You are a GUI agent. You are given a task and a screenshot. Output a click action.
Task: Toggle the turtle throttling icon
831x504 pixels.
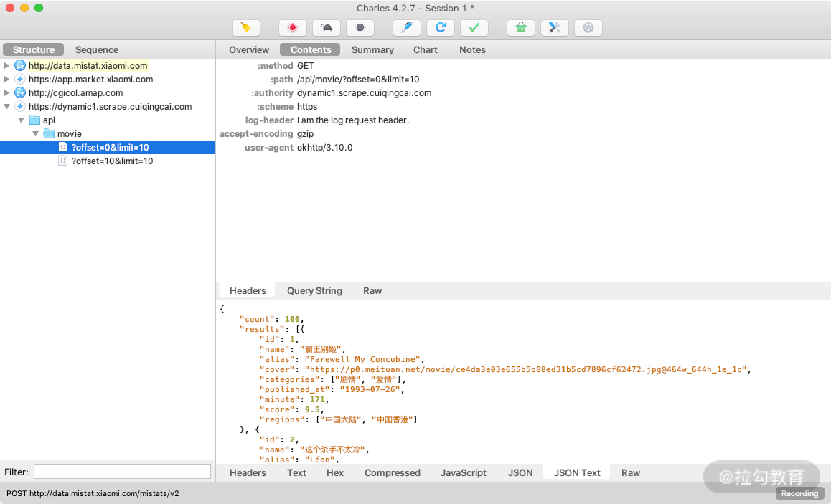(327, 28)
